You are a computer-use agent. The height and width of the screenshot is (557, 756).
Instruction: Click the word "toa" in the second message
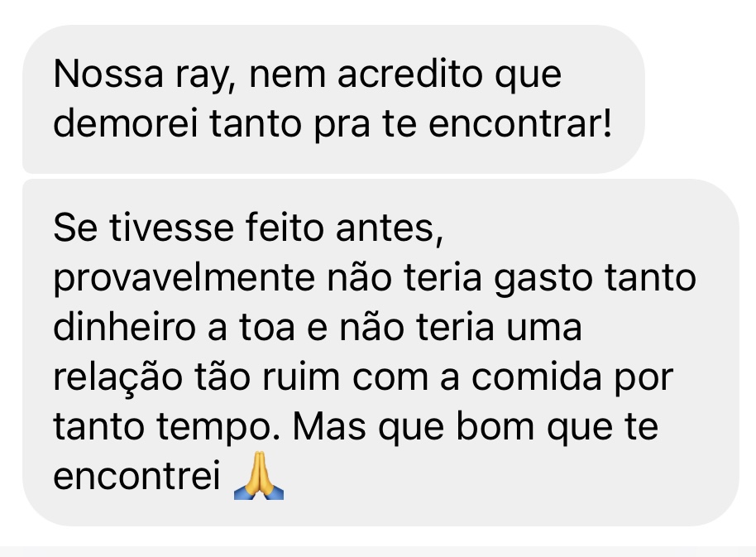coord(266,328)
